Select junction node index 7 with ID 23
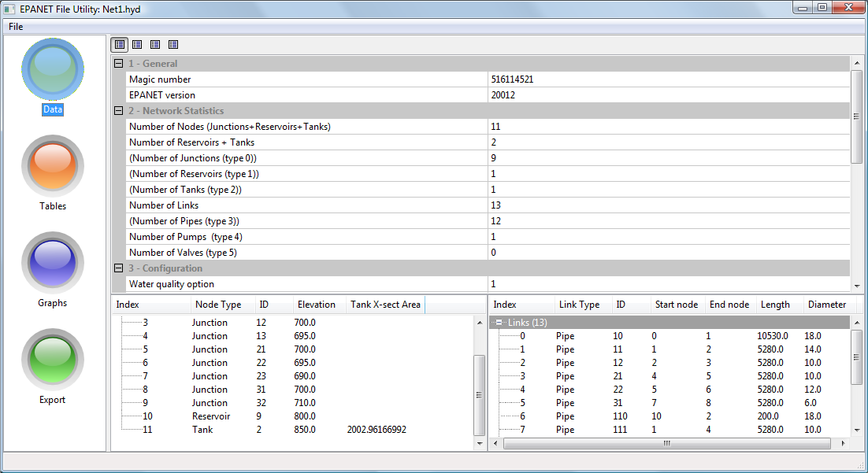Viewport: 868px width, 473px height. tap(293, 376)
